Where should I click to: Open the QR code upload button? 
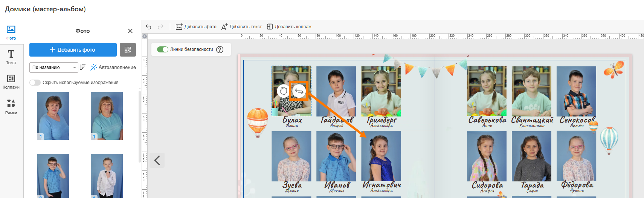click(128, 50)
